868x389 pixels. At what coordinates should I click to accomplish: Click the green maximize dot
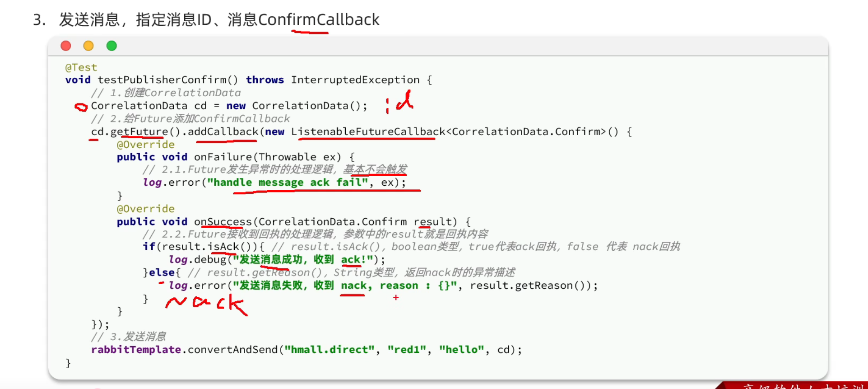pos(111,46)
